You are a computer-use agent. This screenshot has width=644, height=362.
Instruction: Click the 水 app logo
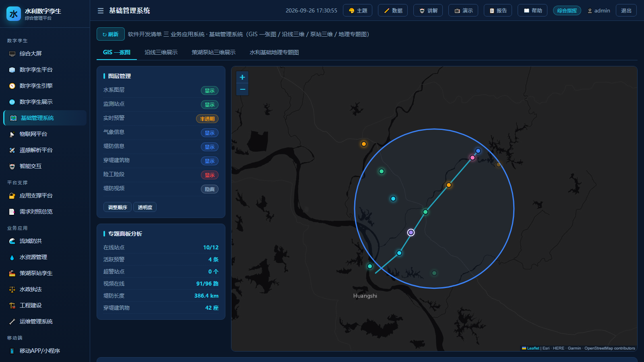tap(14, 14)
